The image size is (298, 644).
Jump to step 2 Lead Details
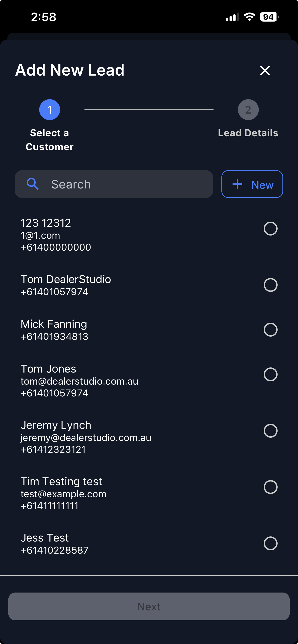[x=248, y=110]
